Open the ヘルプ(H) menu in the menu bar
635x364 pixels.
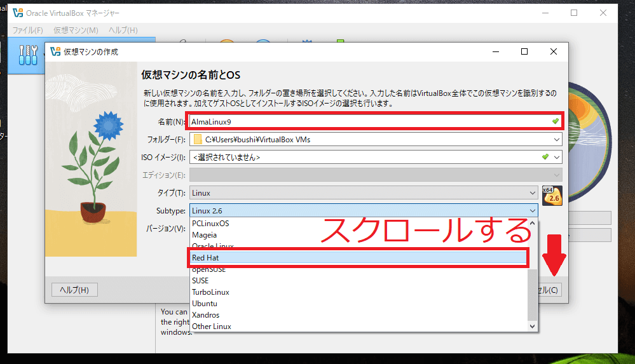[x=123, y=30]
